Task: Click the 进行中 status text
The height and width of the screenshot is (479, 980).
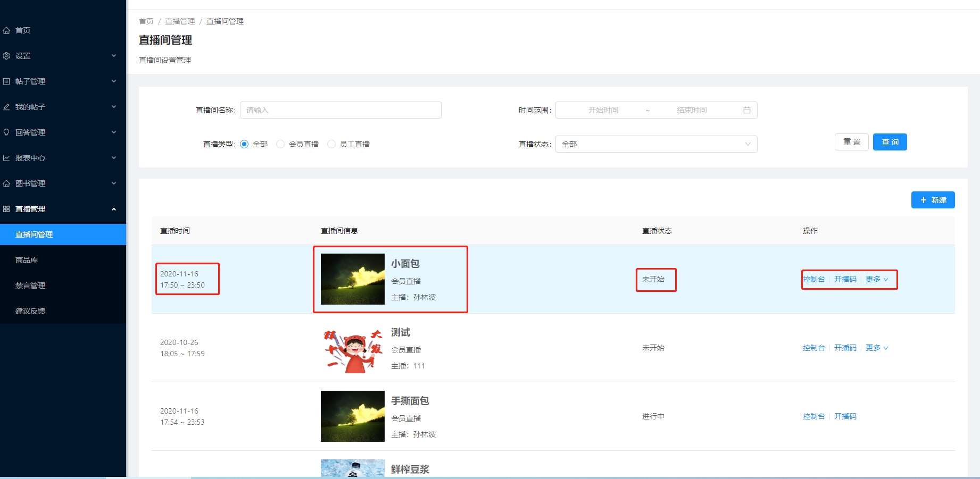Action: pyautogui.click(x=653, y=416)
